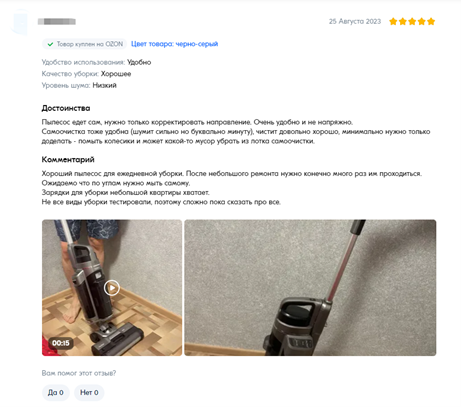The height and width of the screenshot is (407, 461).
Task: Click the reviewer's avatar image
Action: 21,22
